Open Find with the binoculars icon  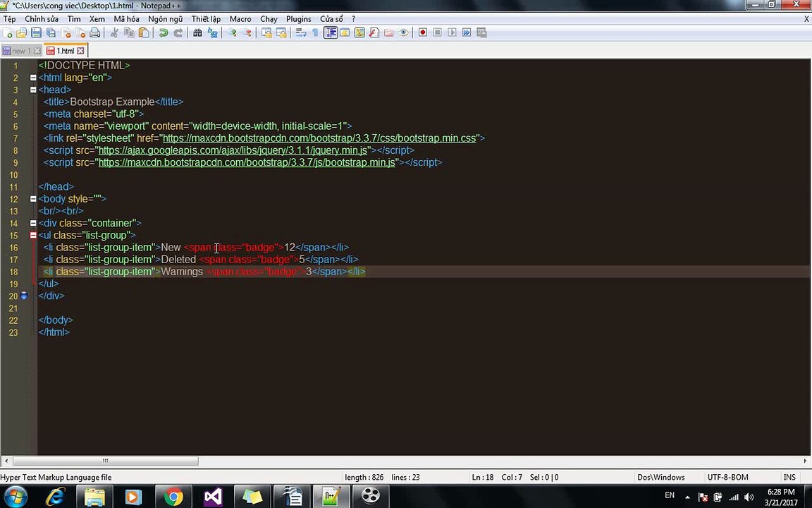[197, 32]
